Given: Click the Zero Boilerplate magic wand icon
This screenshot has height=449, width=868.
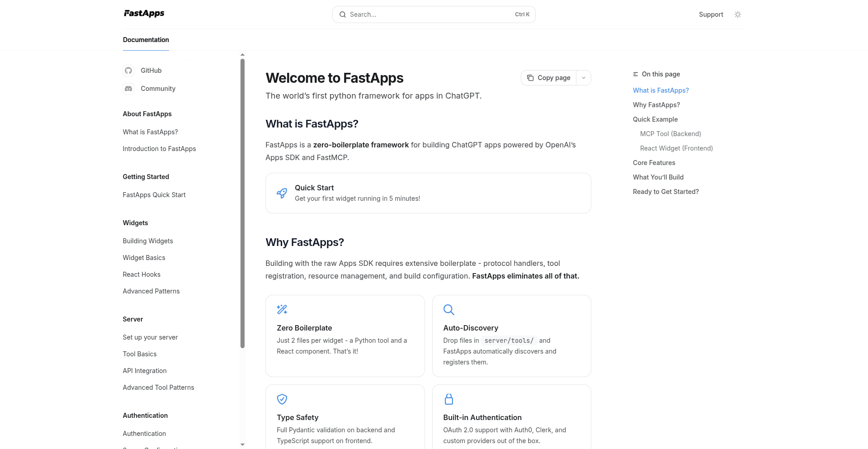Looking at the screenshot, I should click(x=282, y=309).
